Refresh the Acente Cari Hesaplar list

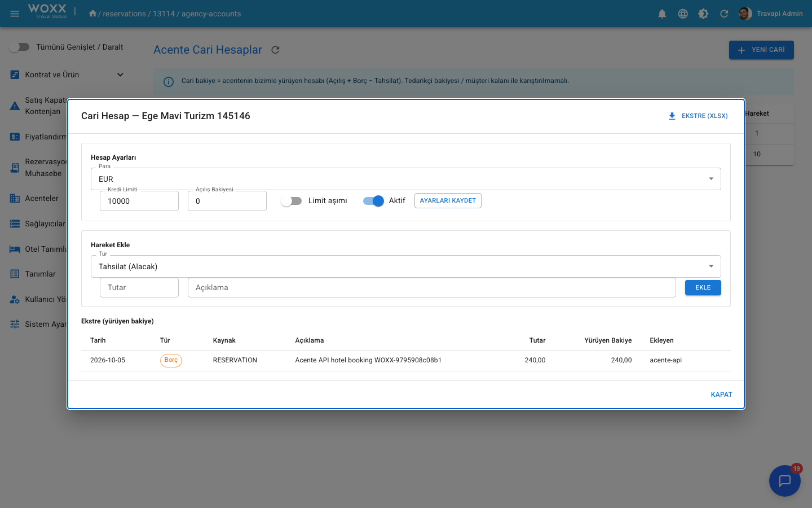275,50
